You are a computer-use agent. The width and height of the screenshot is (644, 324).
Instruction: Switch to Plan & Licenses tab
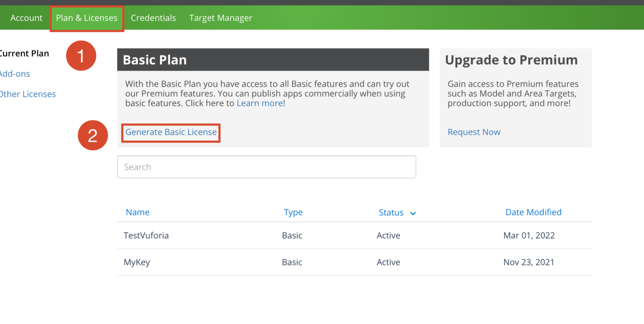87,18
